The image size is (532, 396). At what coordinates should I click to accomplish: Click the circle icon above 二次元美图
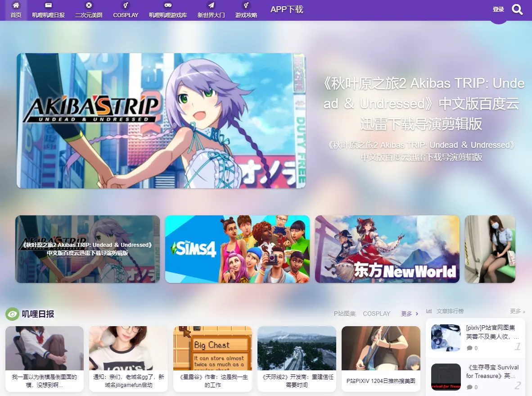pyautogui.click(x=89, y=5)
